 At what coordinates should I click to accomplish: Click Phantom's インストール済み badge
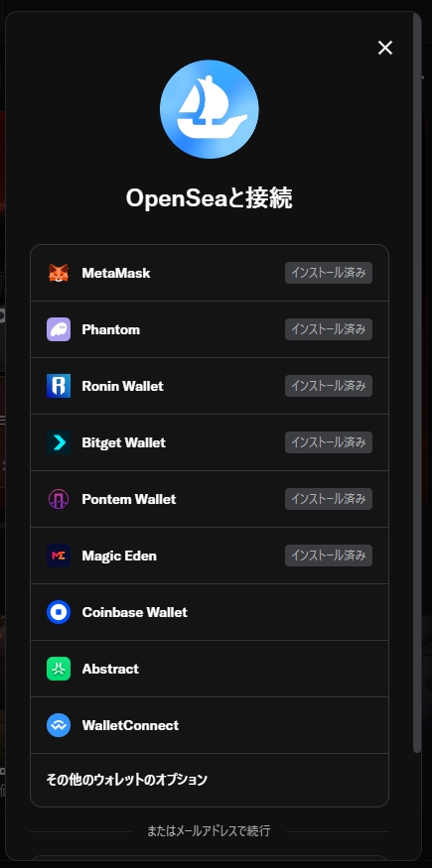tap(329, 329)
